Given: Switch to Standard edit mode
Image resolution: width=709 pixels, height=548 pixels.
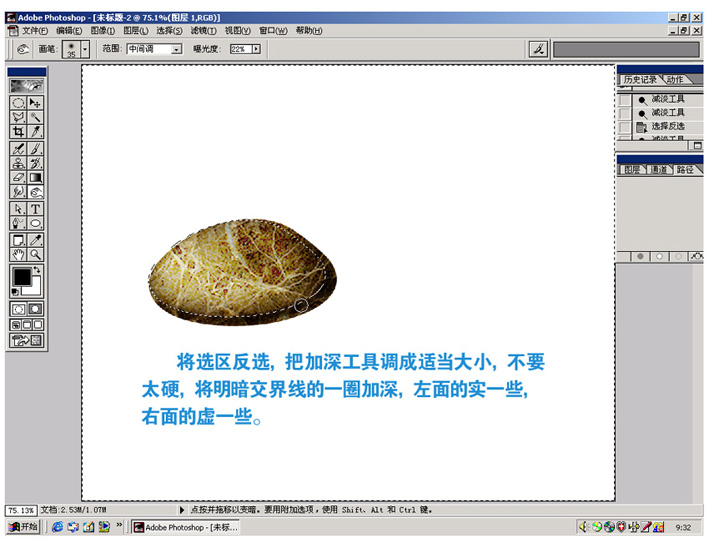Looking at the screenshot, I should pyautogui.click(x=18, y=309).
